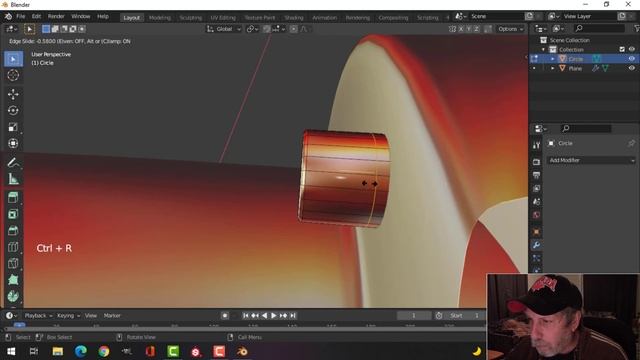Screen dimensions: 640x360
Task: Open the Modifiers wrench properties tab
Action: (536, 245)
